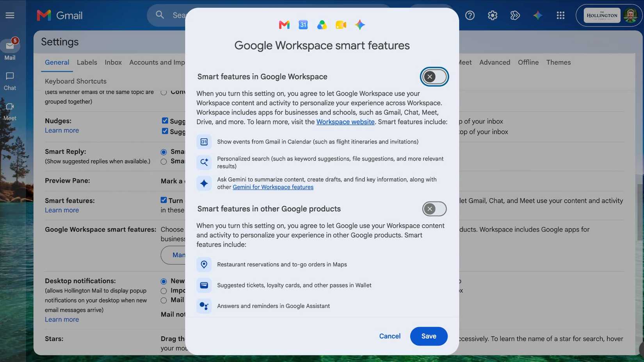Viewport: 644px width, 362px height.
Task: Uncheck the second Nudges suggestion checkbox
Action: 165,131
